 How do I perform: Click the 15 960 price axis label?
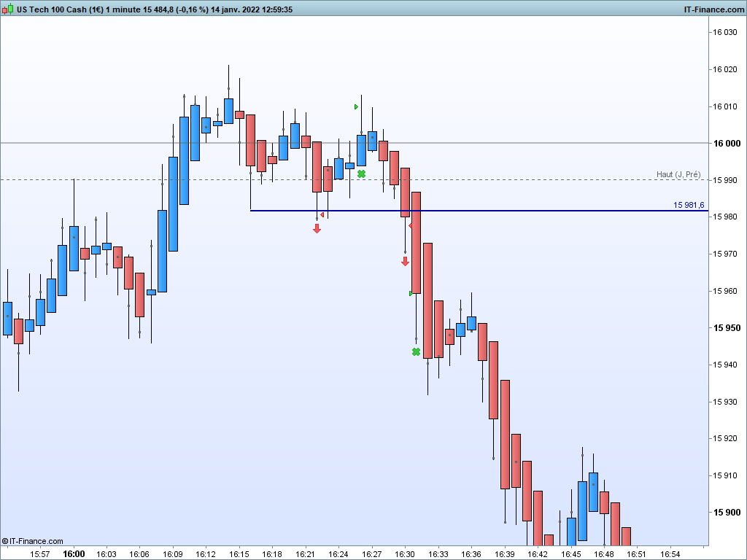tap(724, 291)
